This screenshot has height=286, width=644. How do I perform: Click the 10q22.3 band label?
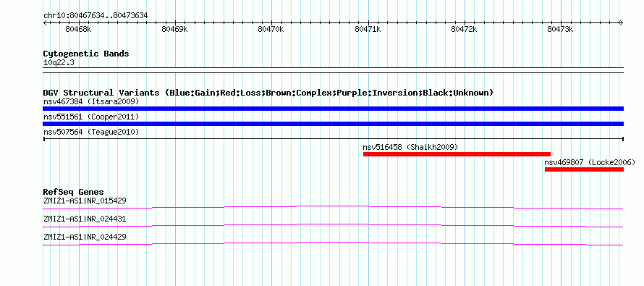59,63
